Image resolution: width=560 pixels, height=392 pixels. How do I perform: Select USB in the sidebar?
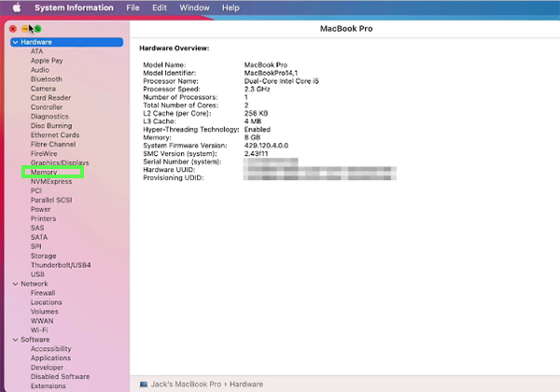pos(37,274)
